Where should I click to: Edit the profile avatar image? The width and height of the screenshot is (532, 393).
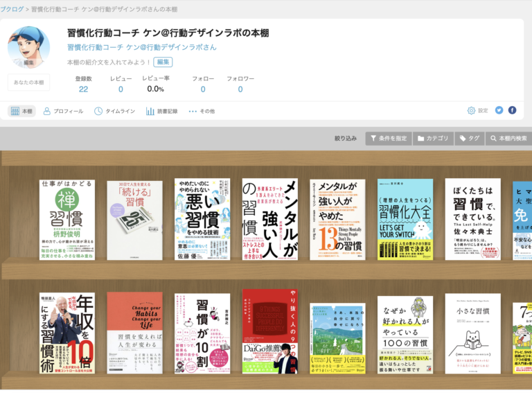(29, 48)
